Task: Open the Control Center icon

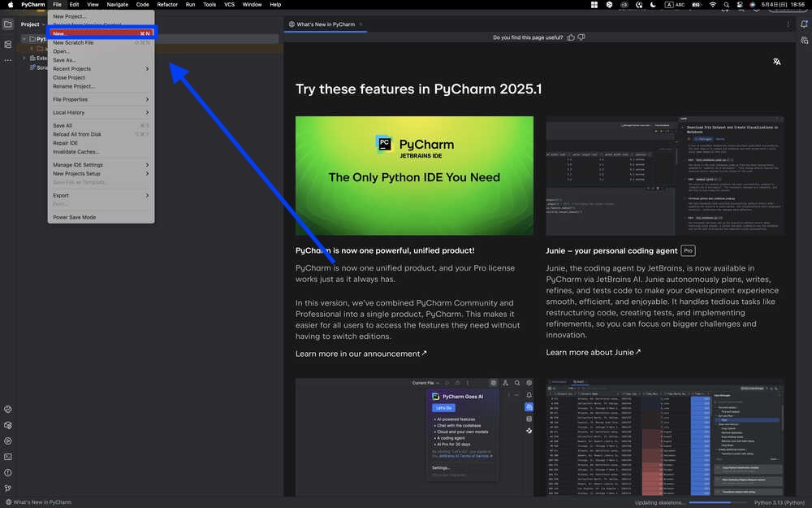Action: (x=740, y=5)
